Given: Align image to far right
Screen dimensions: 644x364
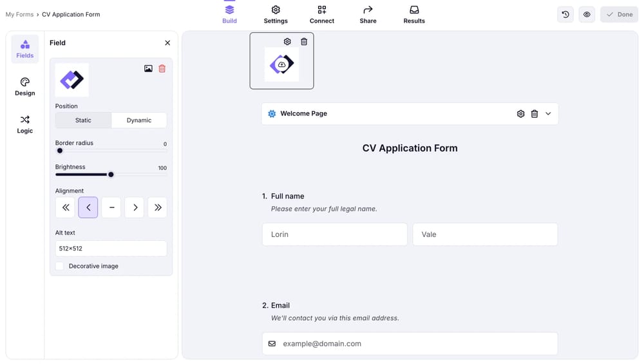Looking at the screenshot, I should (157, 207).
